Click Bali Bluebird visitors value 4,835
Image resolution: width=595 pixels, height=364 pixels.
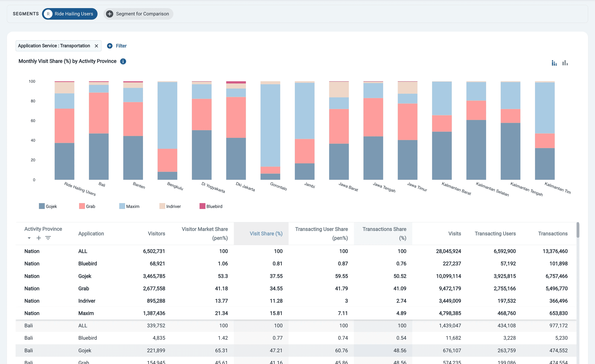[x=159, y=338]
